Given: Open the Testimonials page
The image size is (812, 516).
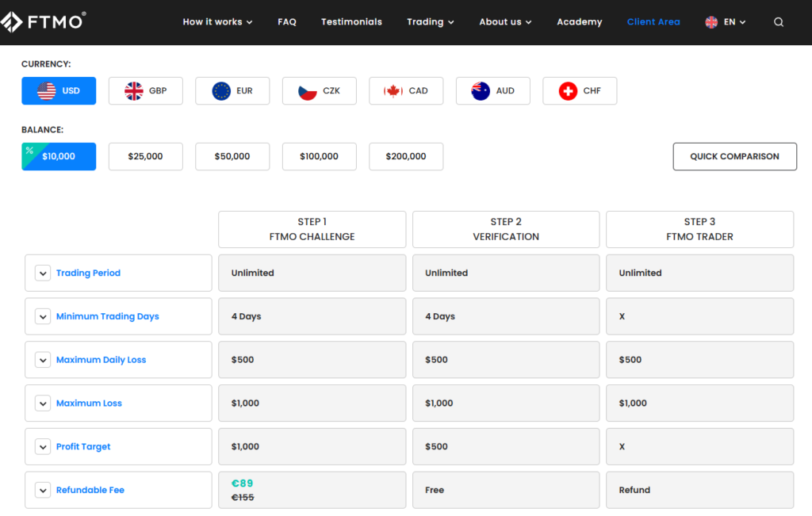Looking at the screenshot, I should (351, 22).
